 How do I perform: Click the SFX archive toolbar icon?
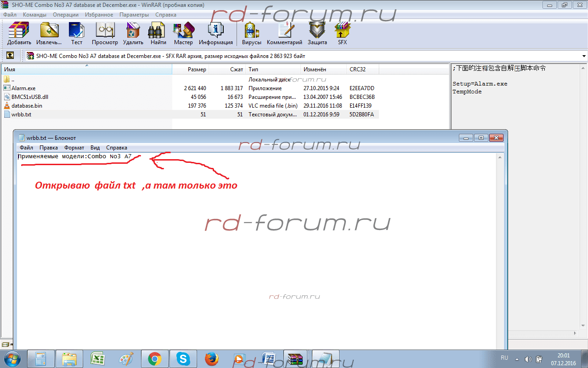[x=342, y=33]
